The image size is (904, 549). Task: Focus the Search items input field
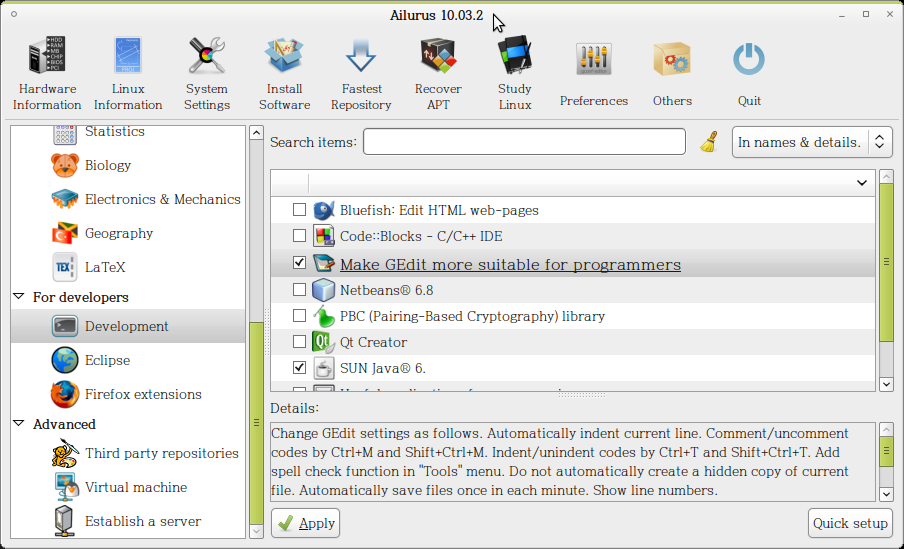(x=524, y=142)
